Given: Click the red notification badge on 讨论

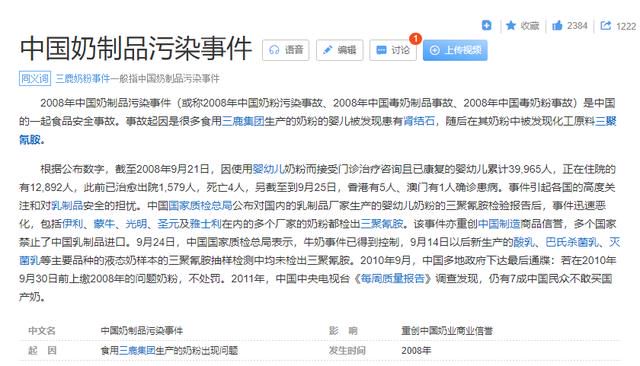Looking at the screenshot, I should pos(415,39).
